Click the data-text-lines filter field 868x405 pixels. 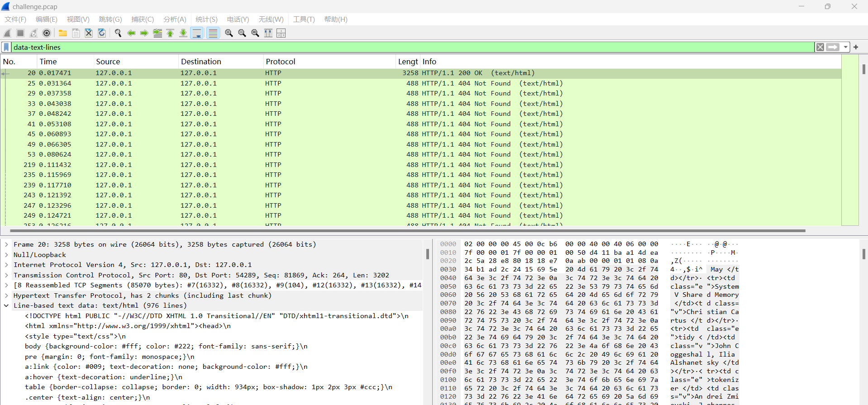(x=412, y=47)
